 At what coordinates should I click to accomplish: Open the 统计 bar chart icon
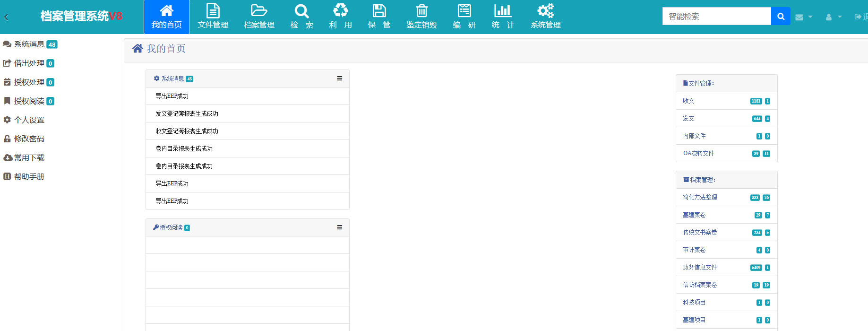point(502,11)
